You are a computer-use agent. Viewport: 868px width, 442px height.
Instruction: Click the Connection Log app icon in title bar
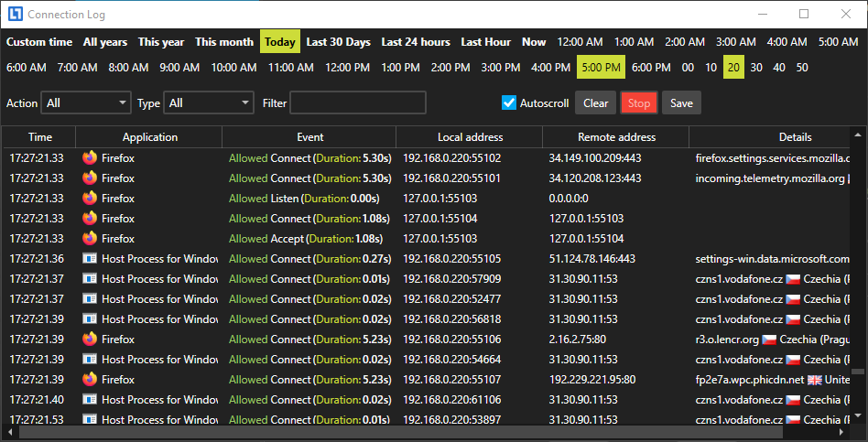click(14, 14)
